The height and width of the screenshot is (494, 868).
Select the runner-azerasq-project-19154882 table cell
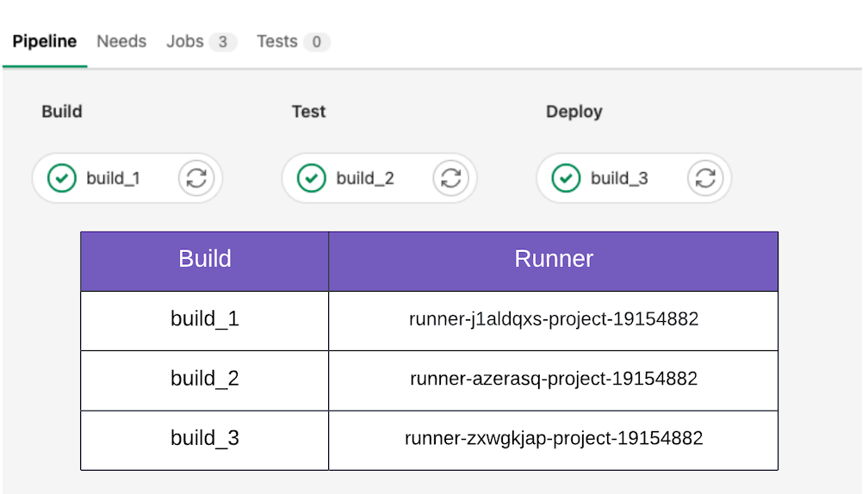[554, 380]
